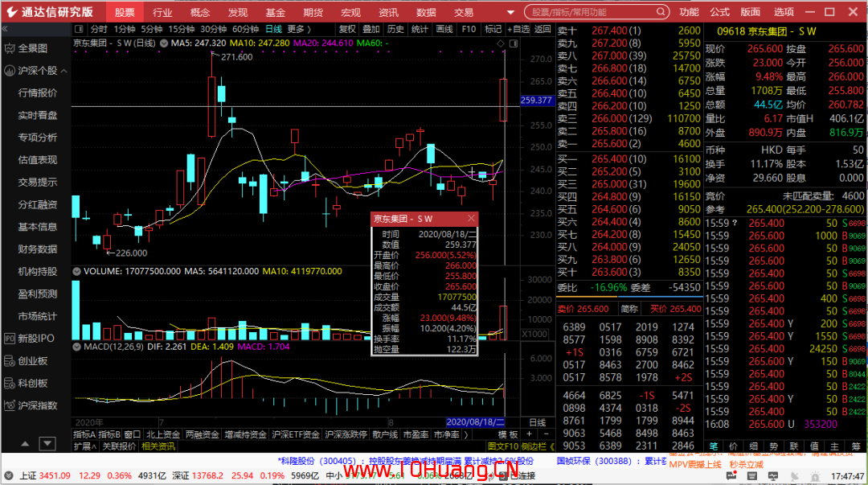Click the +自选 add to watchlist button
The image size is (868, 485).
coord(518,29)
